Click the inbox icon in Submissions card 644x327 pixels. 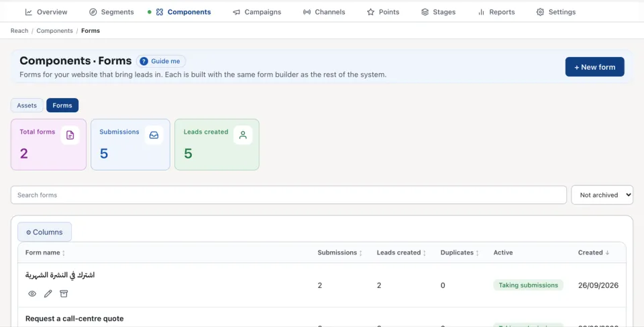154,136
